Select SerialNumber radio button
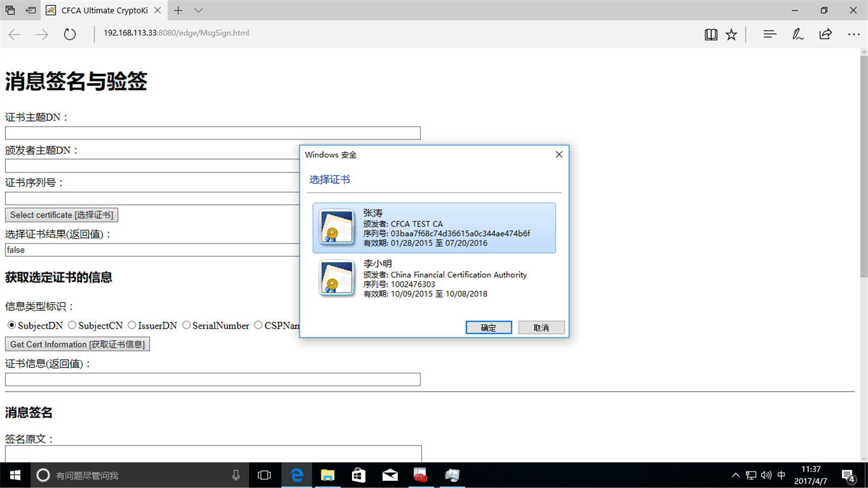This screenshot has width=868, height=488. (186, 325)
